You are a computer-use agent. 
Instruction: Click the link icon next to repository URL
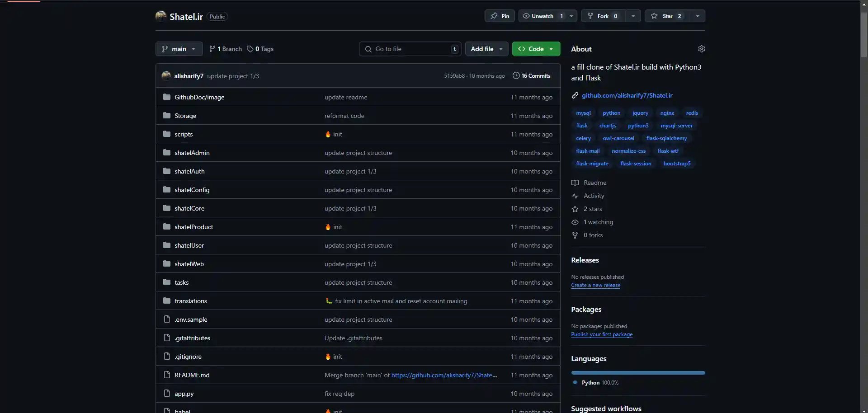click(x=575, y=95)
